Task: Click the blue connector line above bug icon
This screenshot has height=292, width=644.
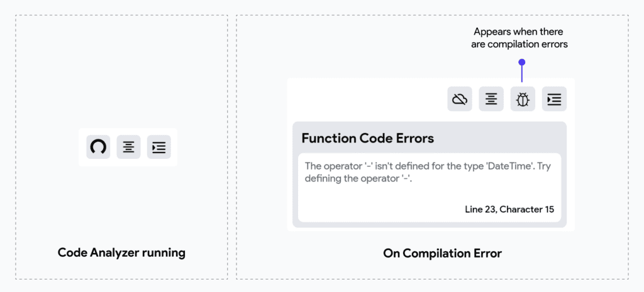Action: click(x=521, y=74)
